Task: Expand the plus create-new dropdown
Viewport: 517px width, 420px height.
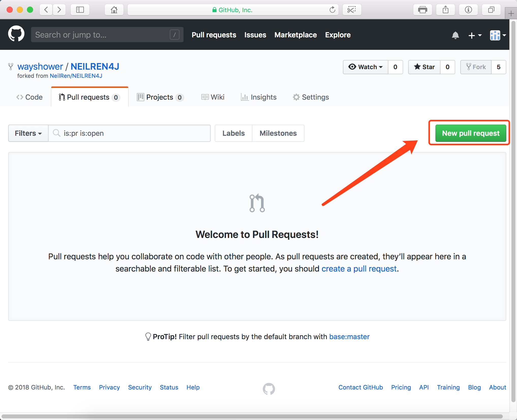Action: (x=475, y=35)
